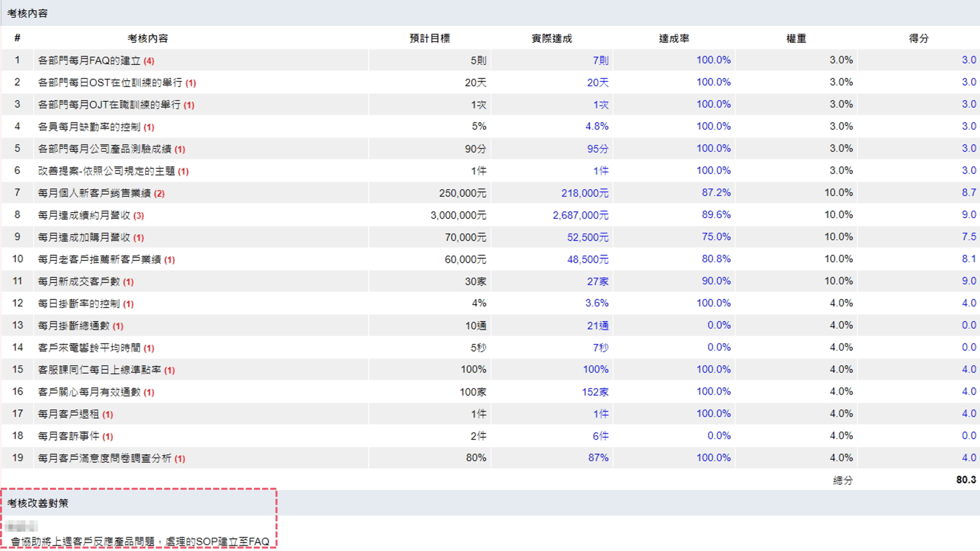Click the improvement comment about SOP and FAQ
980x551 pixels.
pyautogui.click(x=140, y=541)
